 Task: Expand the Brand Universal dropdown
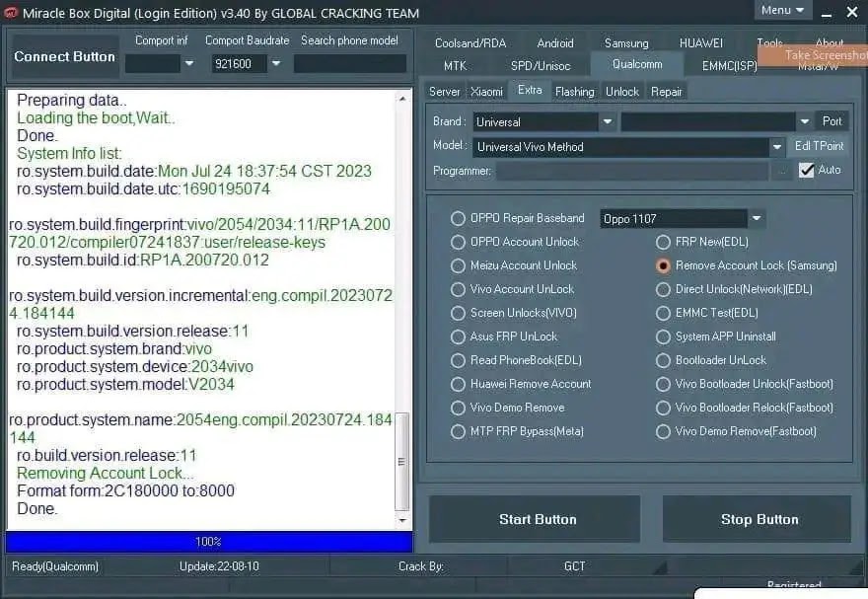click(x=608, y=121)
